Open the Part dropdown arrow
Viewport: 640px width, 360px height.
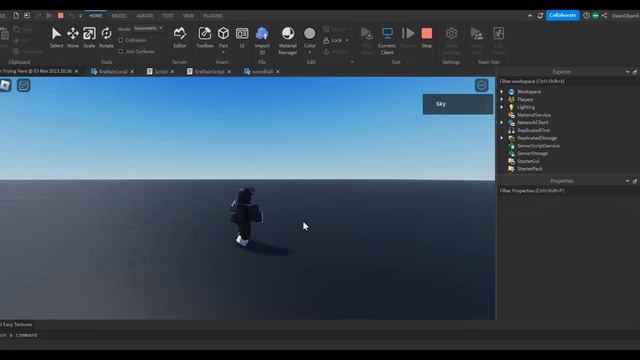(223, 53)
